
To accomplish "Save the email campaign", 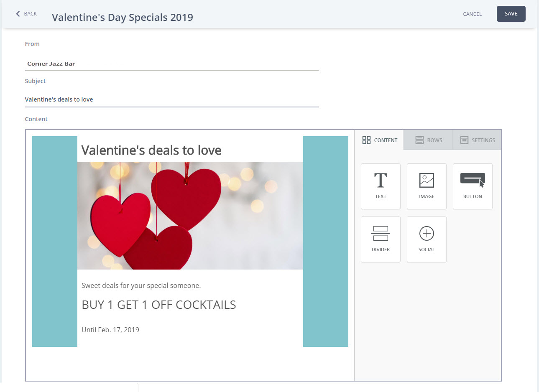I will [511, 14].
